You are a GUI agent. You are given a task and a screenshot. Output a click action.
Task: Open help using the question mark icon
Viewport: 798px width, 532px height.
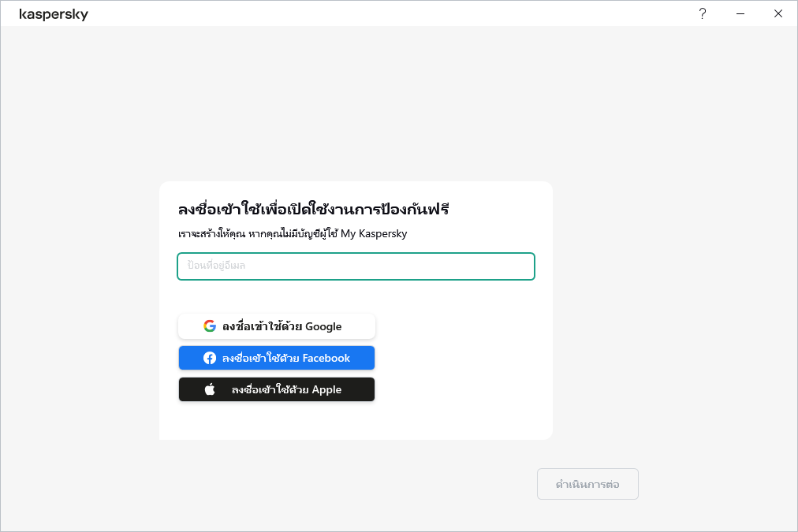coord(702,13)
